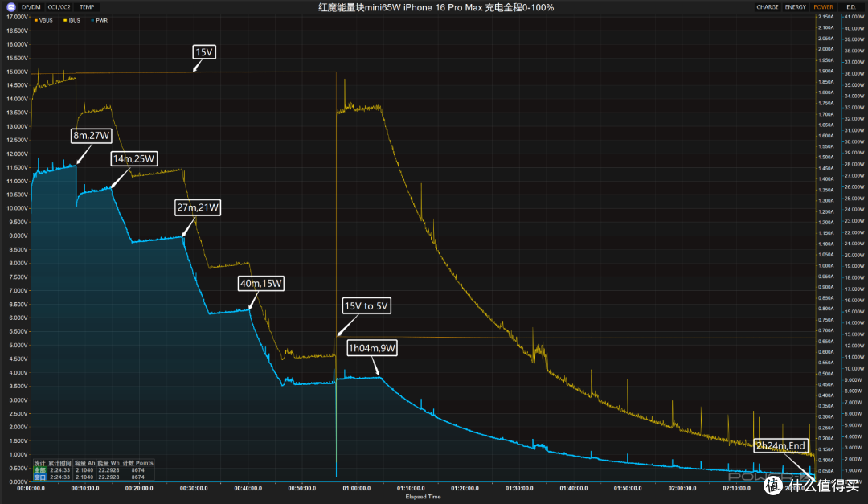Screen dimensions: 868x504
Task: Click the 17.000V voltage axis label
Action: 17,17
